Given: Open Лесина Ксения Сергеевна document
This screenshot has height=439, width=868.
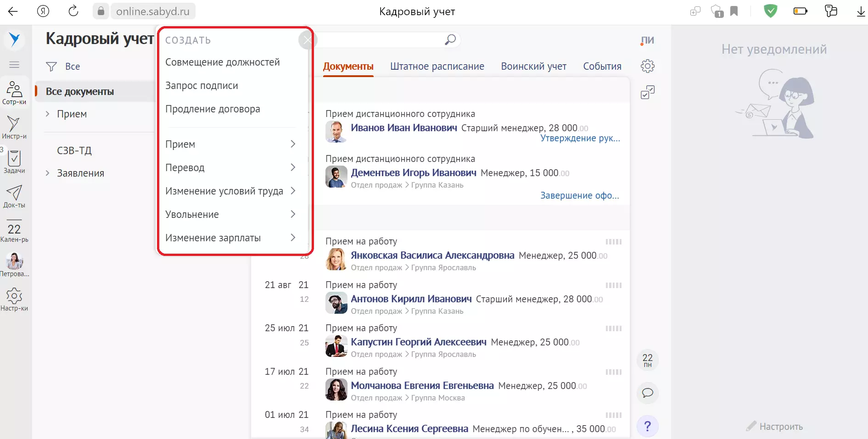Looking at the screenshot, I should pyautogui.click(x=409, y=429).
